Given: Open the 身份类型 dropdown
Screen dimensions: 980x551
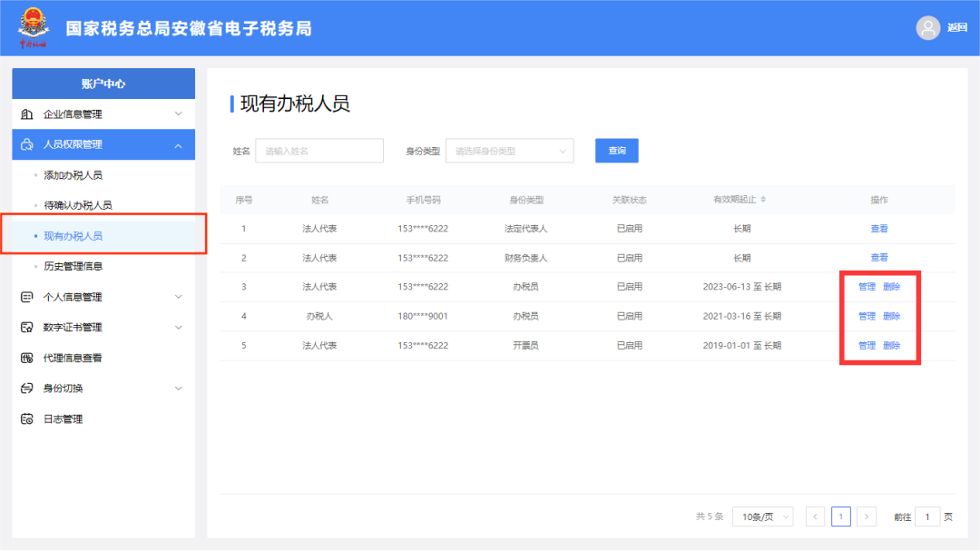Looking at the screenshot, I should [509, 151].
